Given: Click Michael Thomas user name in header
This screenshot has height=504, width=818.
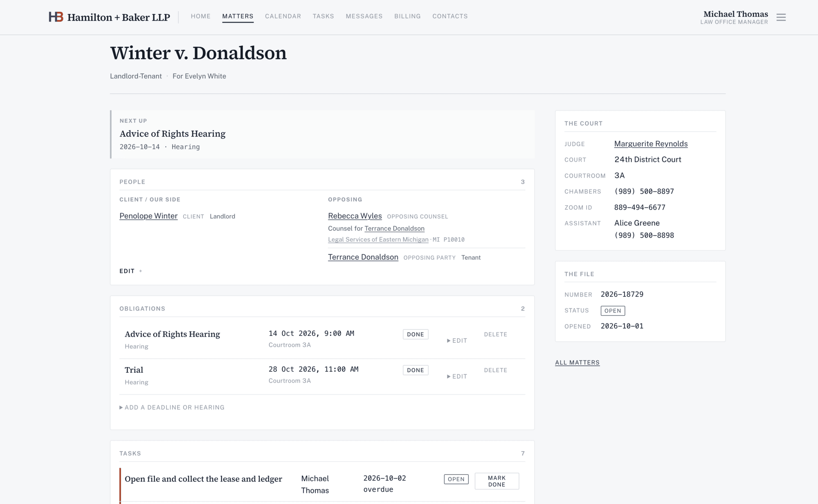Looking at the screenshot, I should coord(735,14).
